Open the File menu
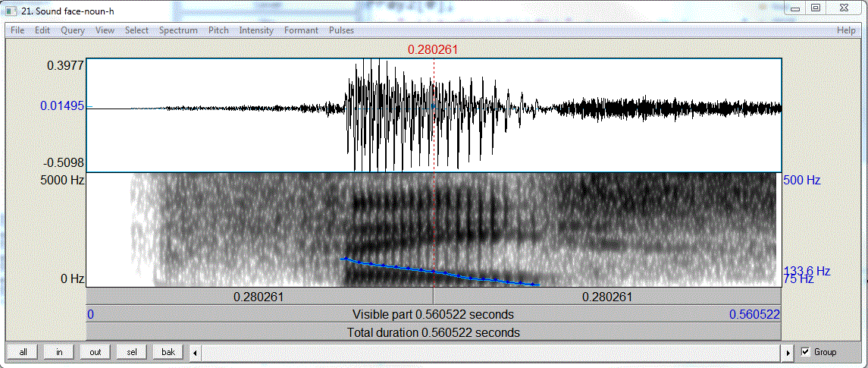The height and width of the screenshot is (368, 868). 17,30
